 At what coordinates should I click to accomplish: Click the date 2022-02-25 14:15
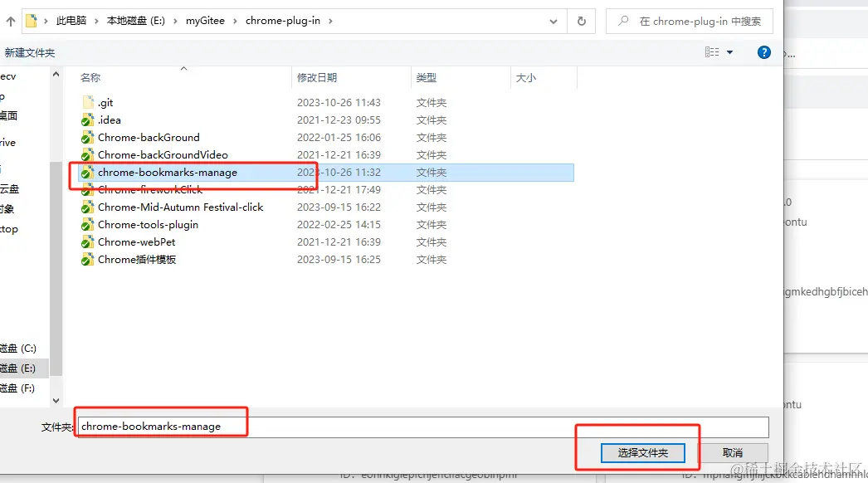pos(339,224)
